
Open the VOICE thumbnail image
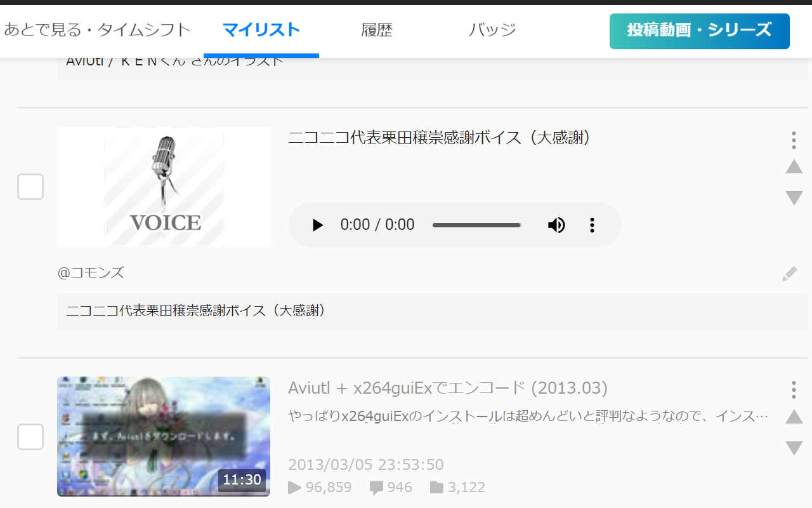point(163,187)
